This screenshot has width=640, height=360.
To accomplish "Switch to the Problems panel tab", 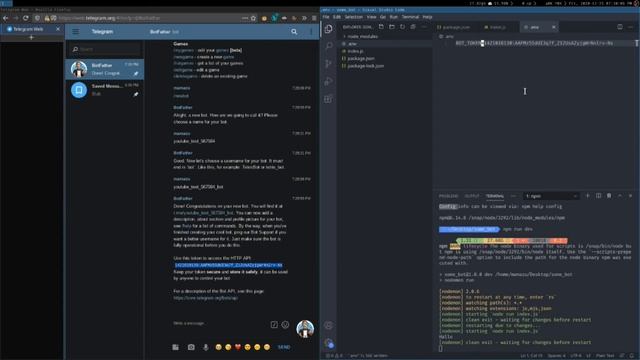I will pos(448,196).
